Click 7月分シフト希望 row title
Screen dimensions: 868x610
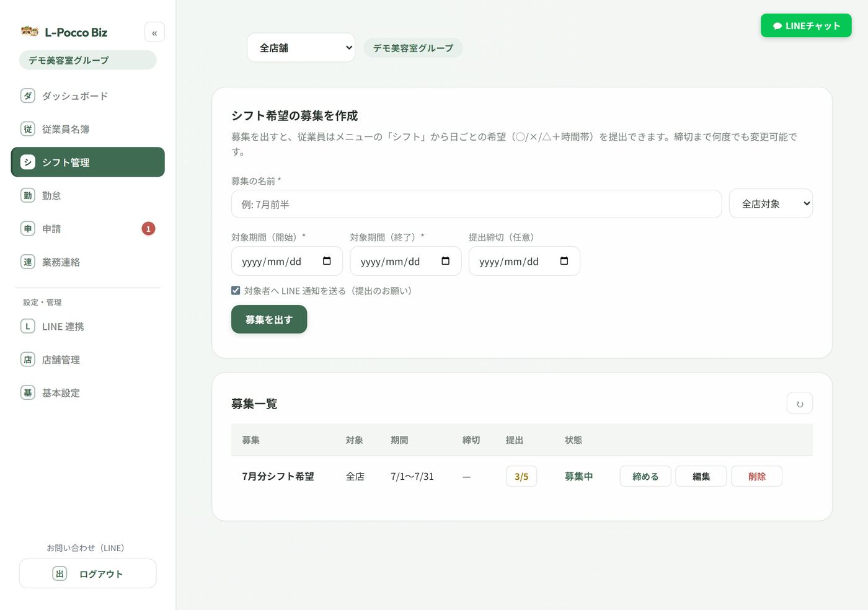pos(278,476)
